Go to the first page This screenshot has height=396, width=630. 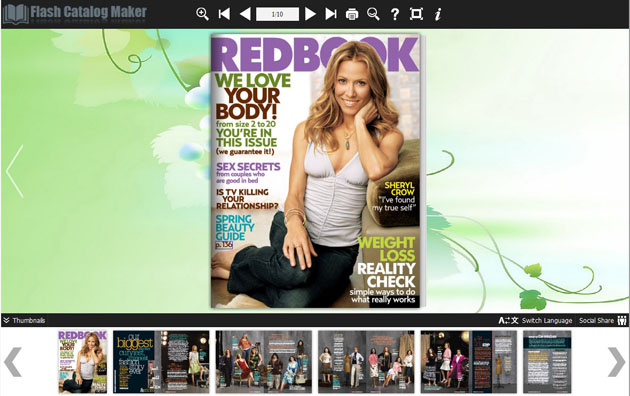coord(224,14)
